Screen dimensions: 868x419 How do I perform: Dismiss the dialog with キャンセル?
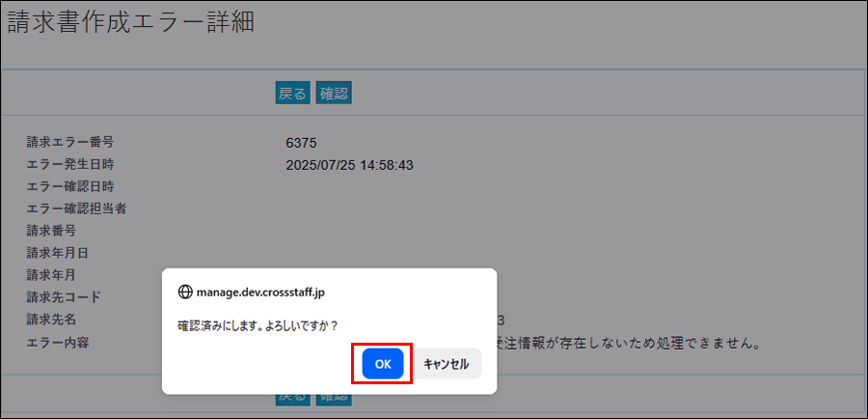tap(447, 364)
